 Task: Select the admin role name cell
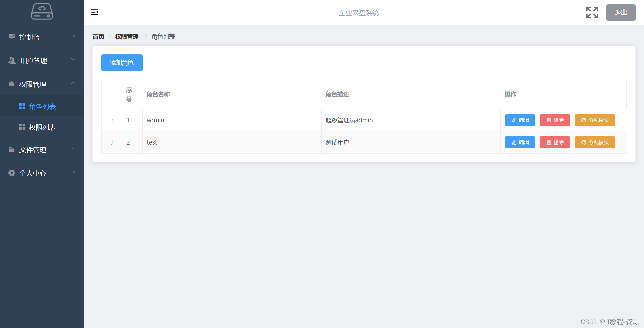[x=232, y=120]
